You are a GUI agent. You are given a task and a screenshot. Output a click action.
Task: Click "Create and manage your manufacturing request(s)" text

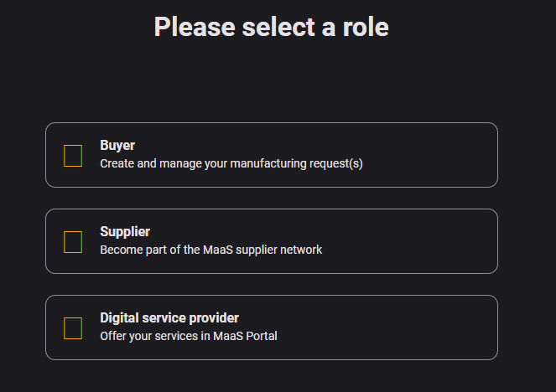(231, 164)
